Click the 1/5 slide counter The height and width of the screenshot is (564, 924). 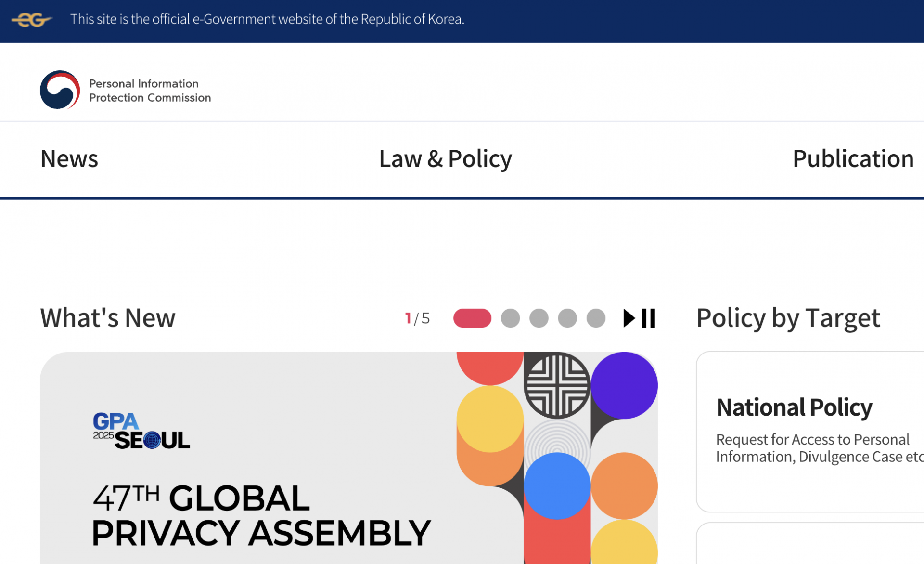click(x=417, y=318)
